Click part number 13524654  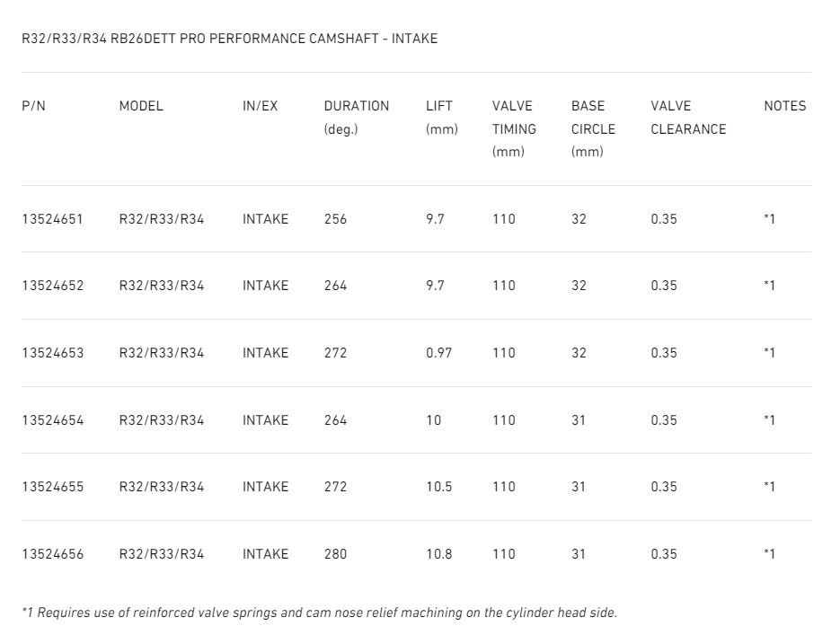[52, 420]
